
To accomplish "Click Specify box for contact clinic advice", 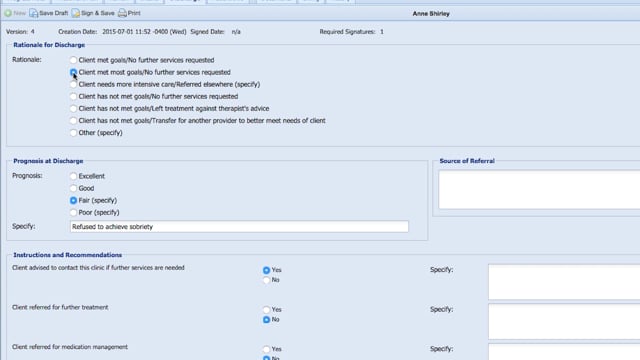I will coord(564,282).
